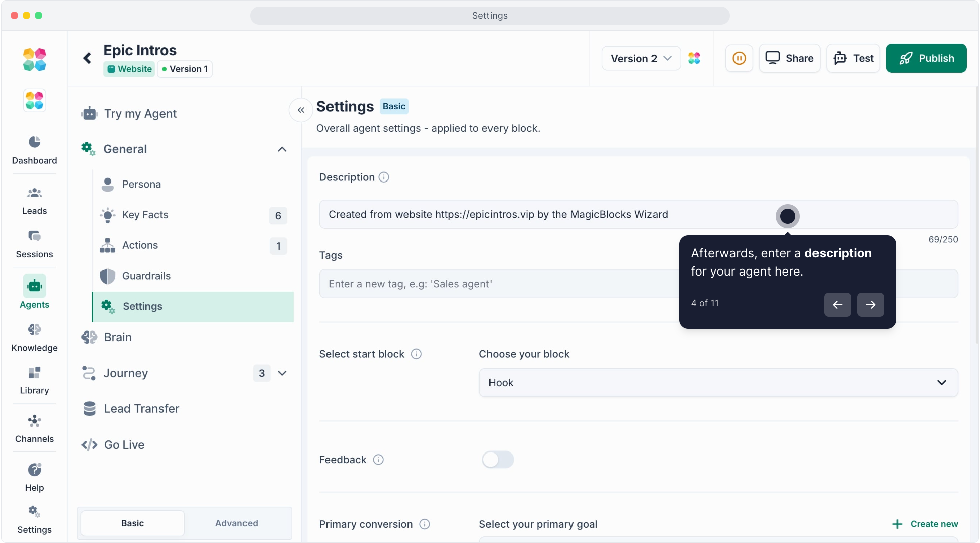980x543 pixels.
Task: Open the Version 2 dropdown
Action: coord(640,58)
